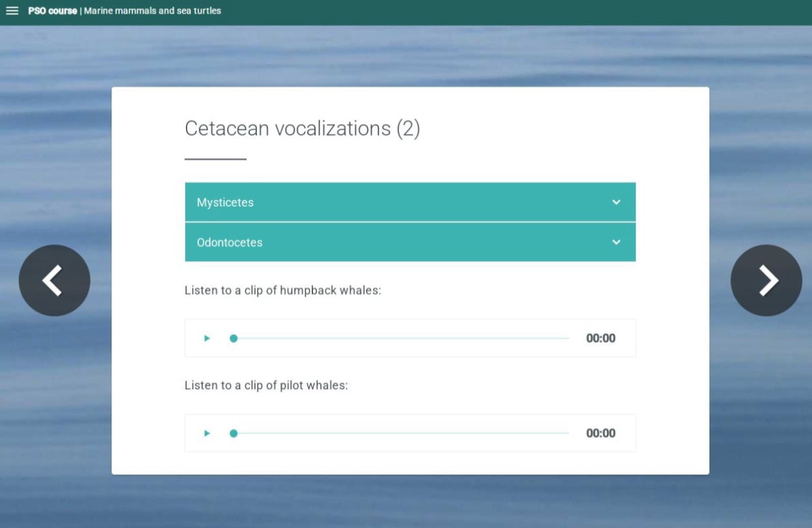
Task: Open the hamburger menu icon
Action: click(x=12, y=11)
